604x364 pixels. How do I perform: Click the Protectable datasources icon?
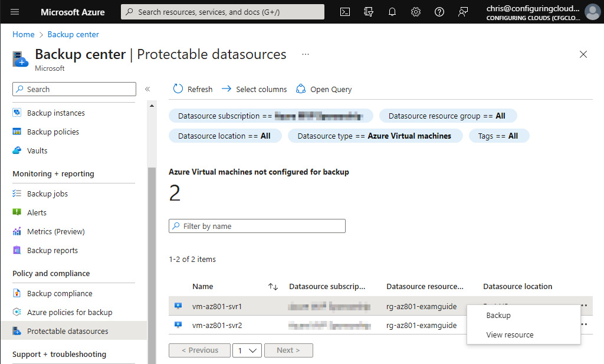click(x=17, y=331)
